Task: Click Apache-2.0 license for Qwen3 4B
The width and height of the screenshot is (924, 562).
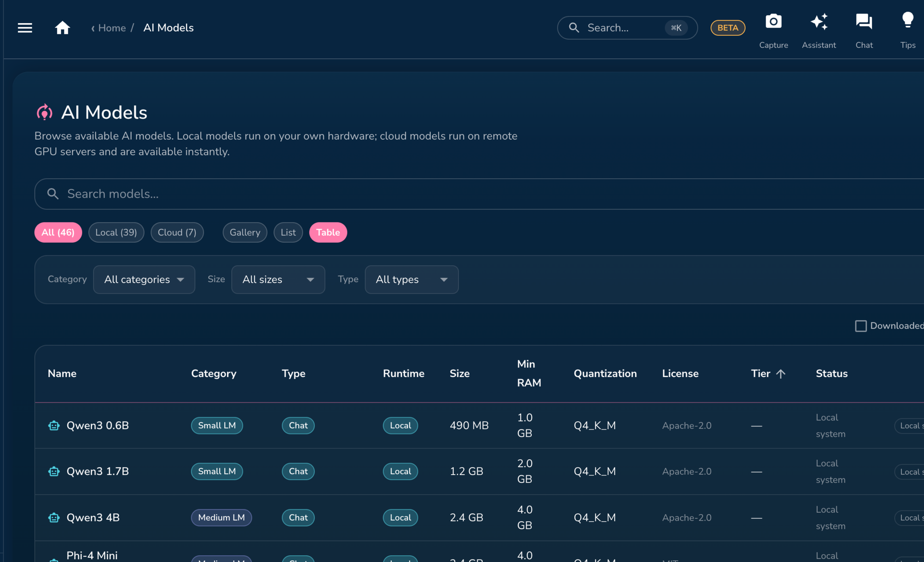Action: [687, 518]
